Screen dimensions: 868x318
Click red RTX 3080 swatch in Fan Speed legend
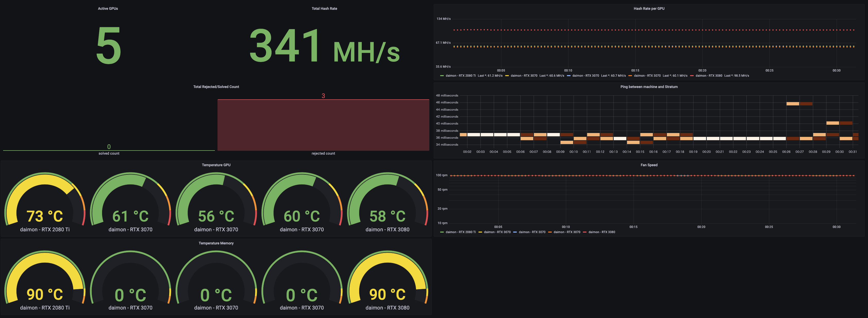click(585, 232)
